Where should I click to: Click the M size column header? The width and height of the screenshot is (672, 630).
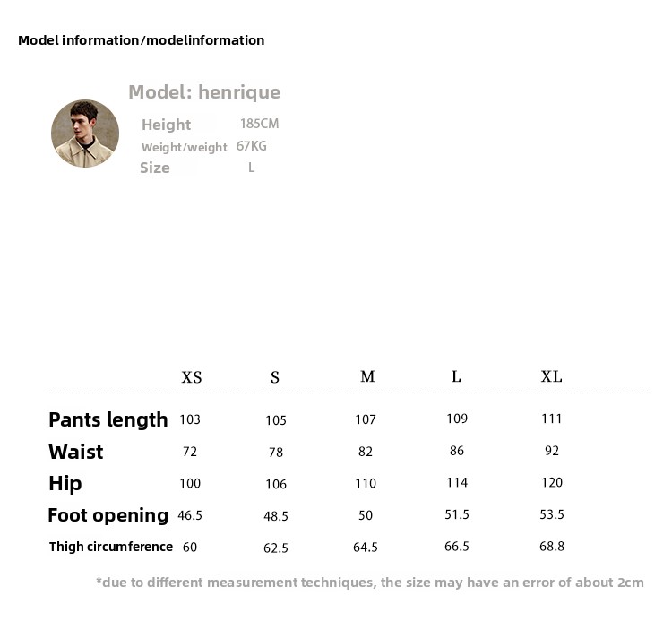(367, 376)
